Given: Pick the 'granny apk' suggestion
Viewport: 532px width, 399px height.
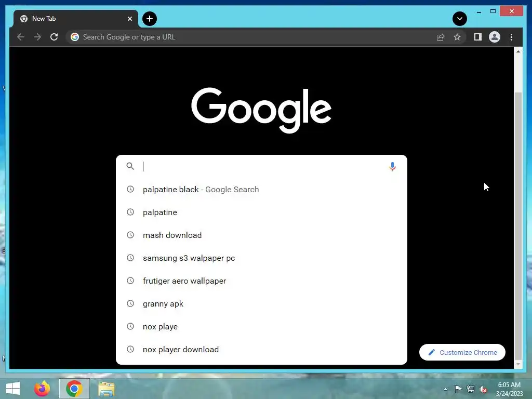Looking at the screenshot, I should click(x=261, y=303).
